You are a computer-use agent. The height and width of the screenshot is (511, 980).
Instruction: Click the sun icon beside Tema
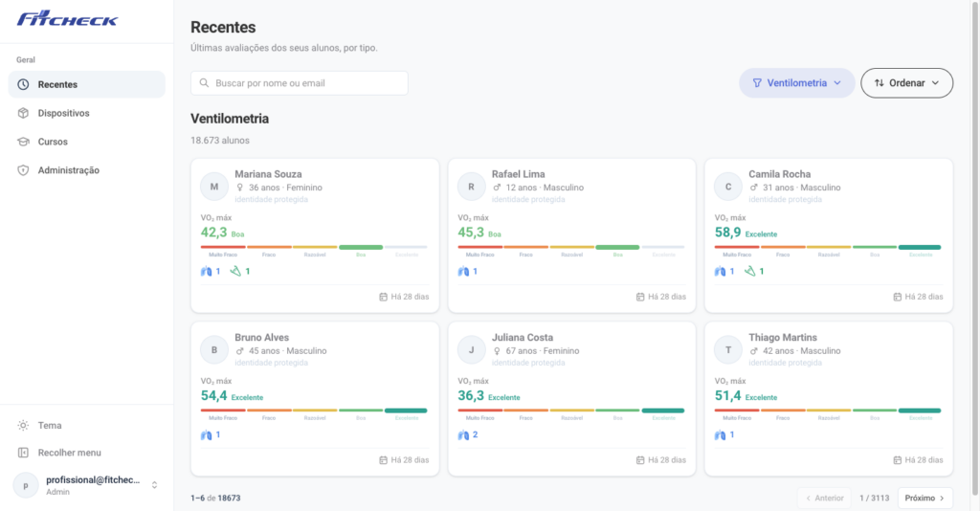pos(23,426)
